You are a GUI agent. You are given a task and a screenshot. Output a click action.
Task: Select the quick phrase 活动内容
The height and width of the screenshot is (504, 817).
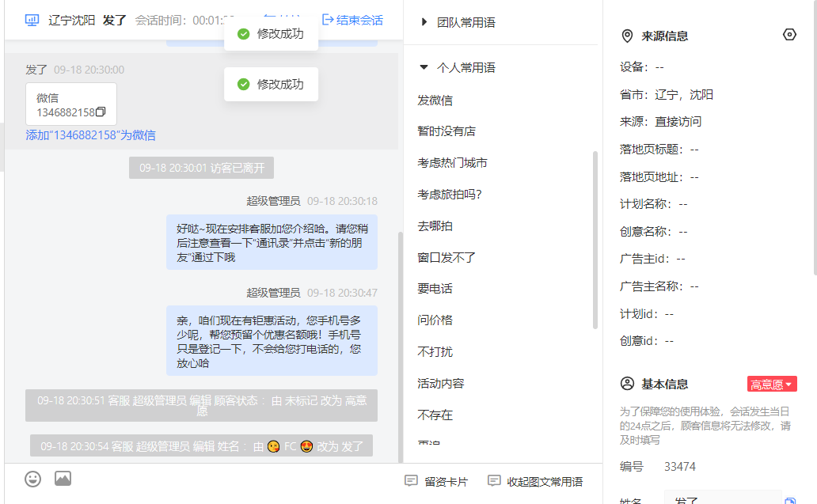441,384
